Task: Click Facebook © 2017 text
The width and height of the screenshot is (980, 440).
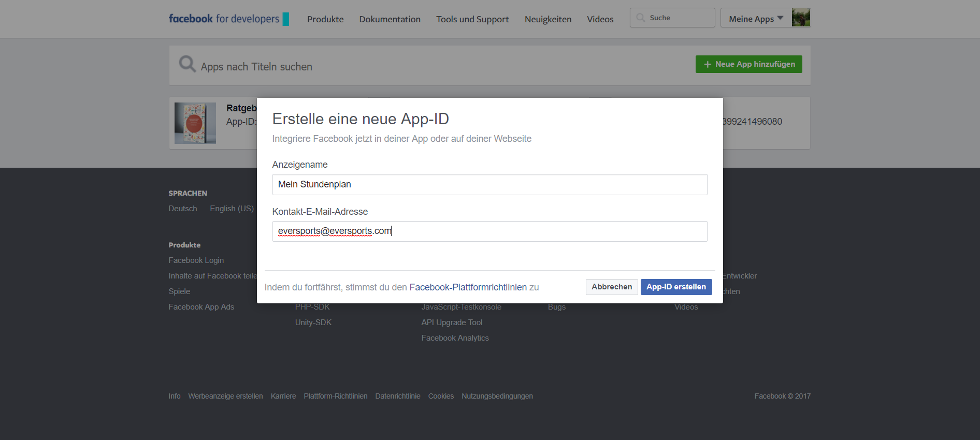Action: coord(782,396)
